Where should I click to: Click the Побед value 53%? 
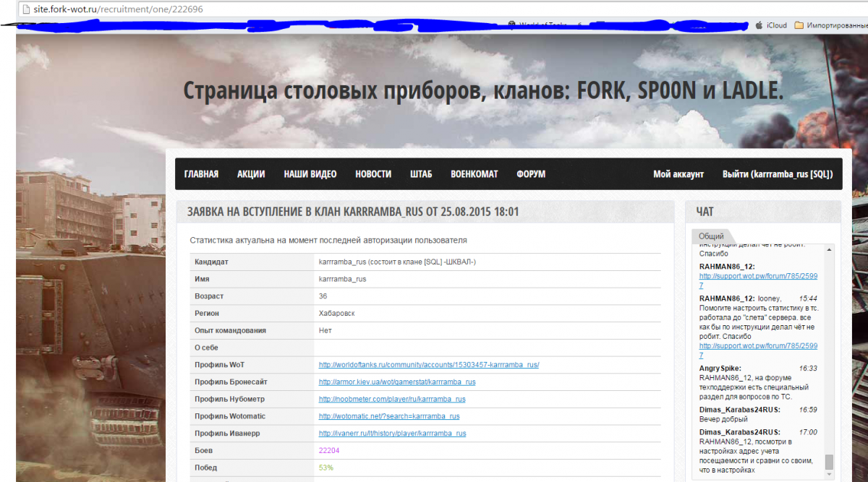(325, 468)
